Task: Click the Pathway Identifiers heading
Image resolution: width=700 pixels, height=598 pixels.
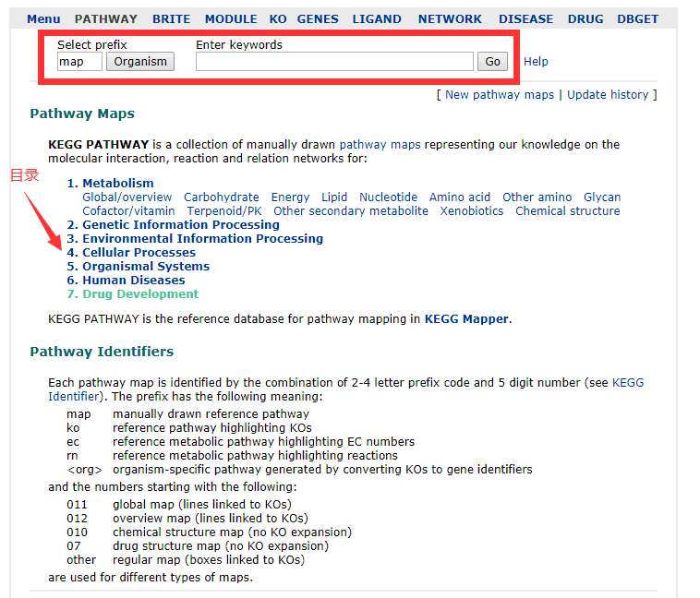Action: [x=102, y=352]
